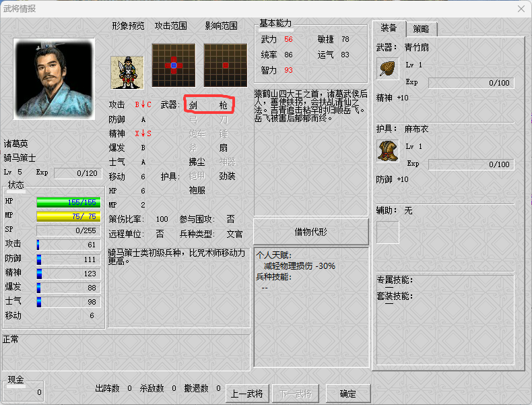Viewport: 532px width, 405px height.
Task: Click the 扇 weapon type
Action: pos(224,148)
